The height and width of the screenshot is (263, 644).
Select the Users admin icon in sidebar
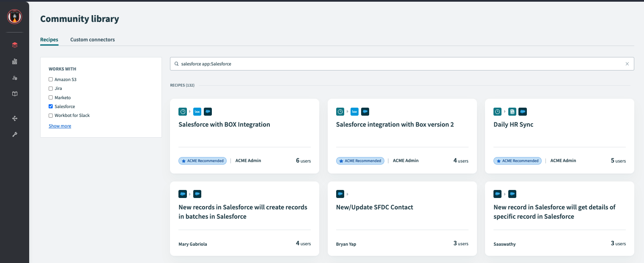[14, 78]
